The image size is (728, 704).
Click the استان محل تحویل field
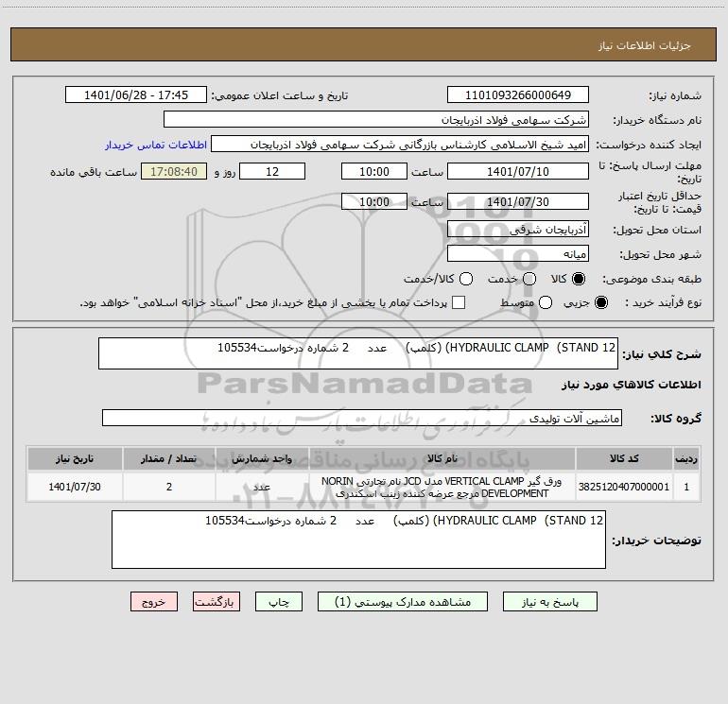click(x=518, y=229)
